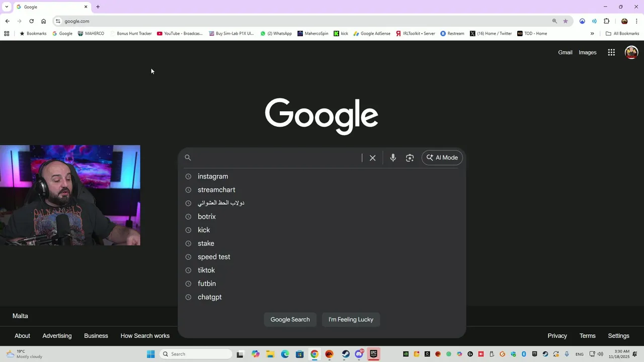Open Chrome profile avatar in toolbar

[624, 21]
